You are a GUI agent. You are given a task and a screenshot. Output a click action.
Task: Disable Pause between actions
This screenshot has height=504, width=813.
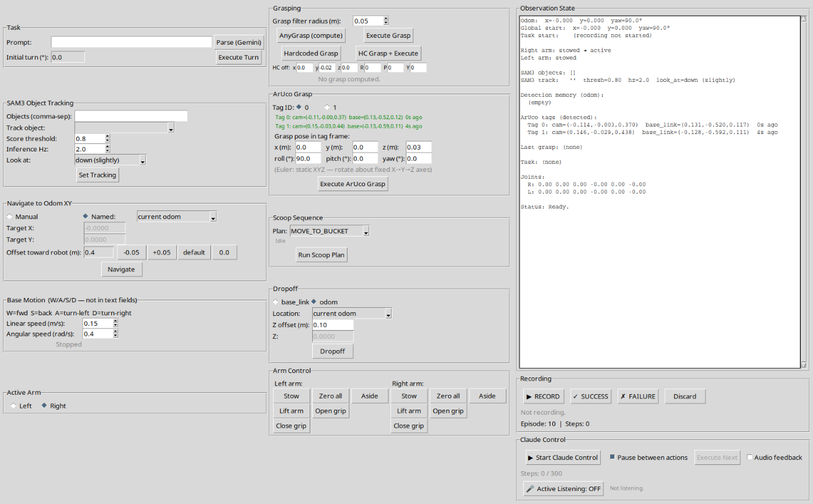pos(613,457)
